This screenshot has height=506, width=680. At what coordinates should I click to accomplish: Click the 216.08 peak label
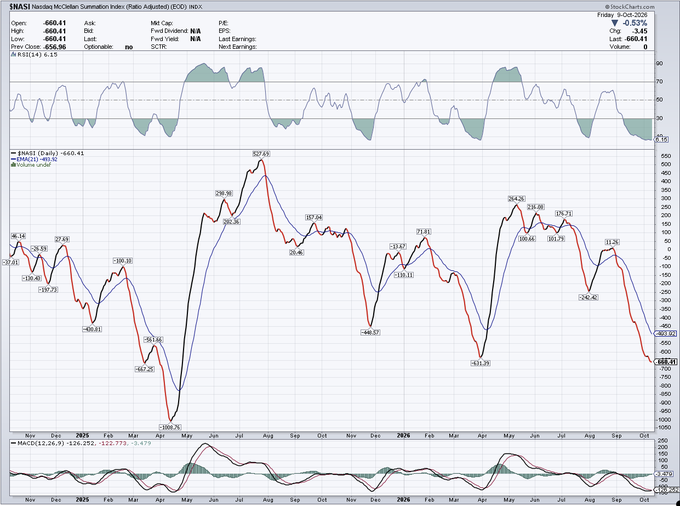click(x=536, y=207)
